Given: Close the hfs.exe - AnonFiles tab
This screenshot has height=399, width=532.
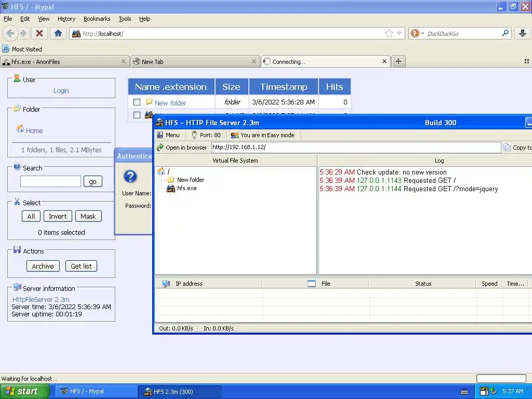Looking at the screenshot, I should [x=124, y=61].
